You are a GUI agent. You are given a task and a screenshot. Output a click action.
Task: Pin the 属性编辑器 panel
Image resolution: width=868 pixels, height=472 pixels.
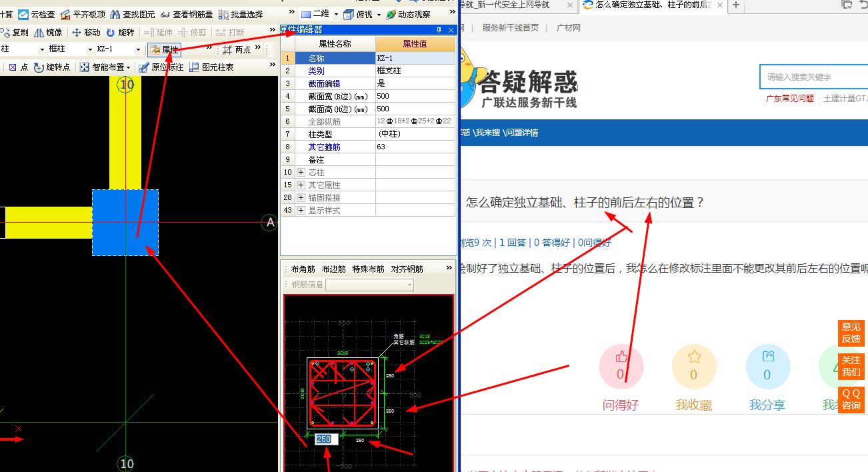pos(439,30)
